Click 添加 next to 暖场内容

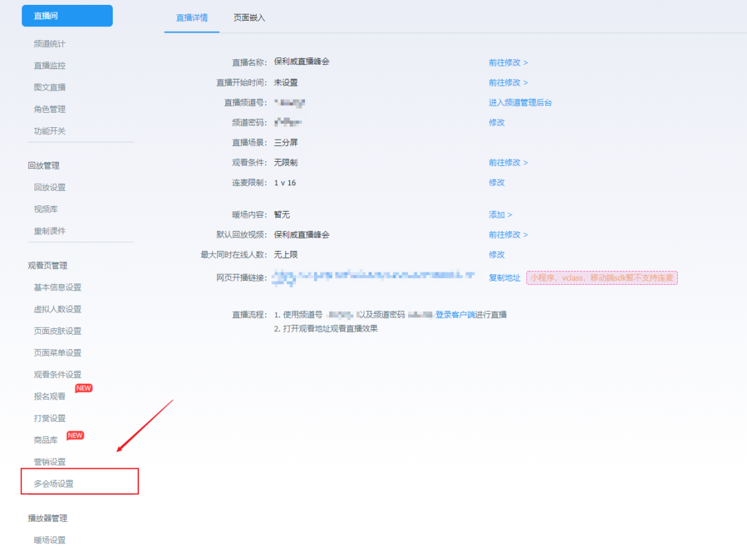[500, 215]
